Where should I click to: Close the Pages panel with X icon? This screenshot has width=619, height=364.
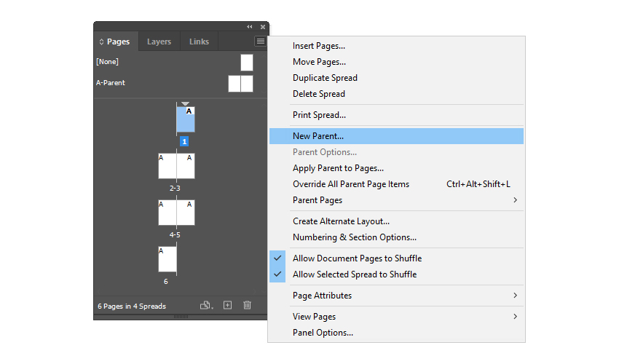tap(263, 27)
